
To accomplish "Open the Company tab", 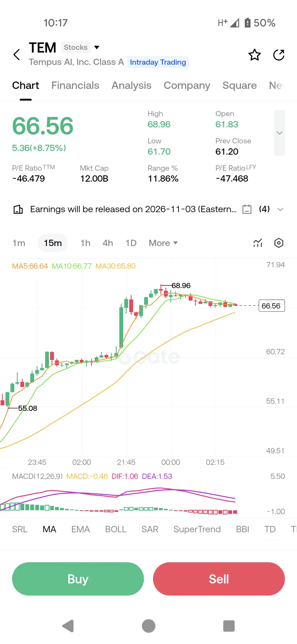I will [x=187, y=85].
